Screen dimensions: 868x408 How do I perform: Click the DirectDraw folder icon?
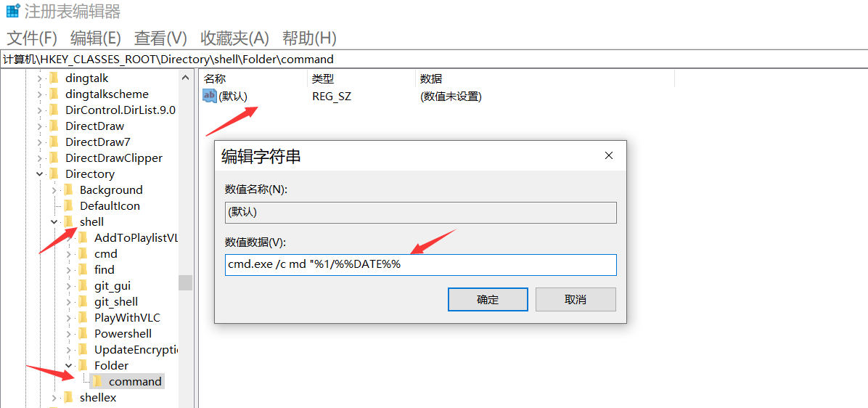pos(54,126)
